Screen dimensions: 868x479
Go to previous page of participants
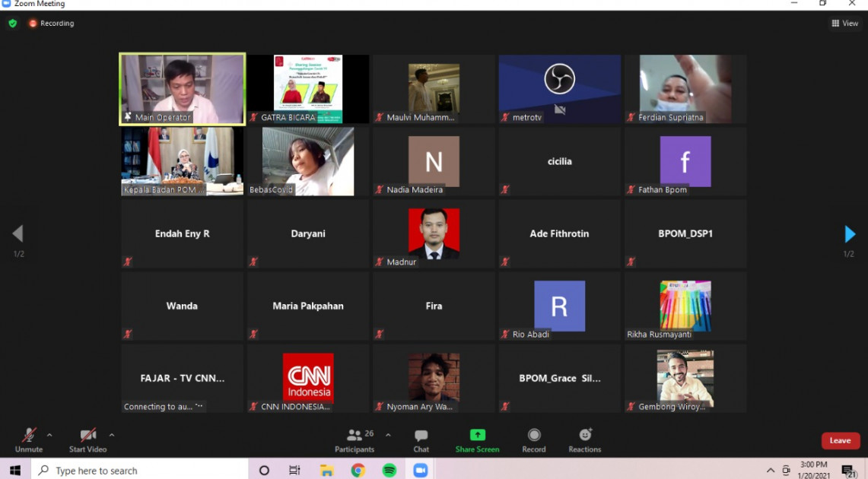[18, 234]
